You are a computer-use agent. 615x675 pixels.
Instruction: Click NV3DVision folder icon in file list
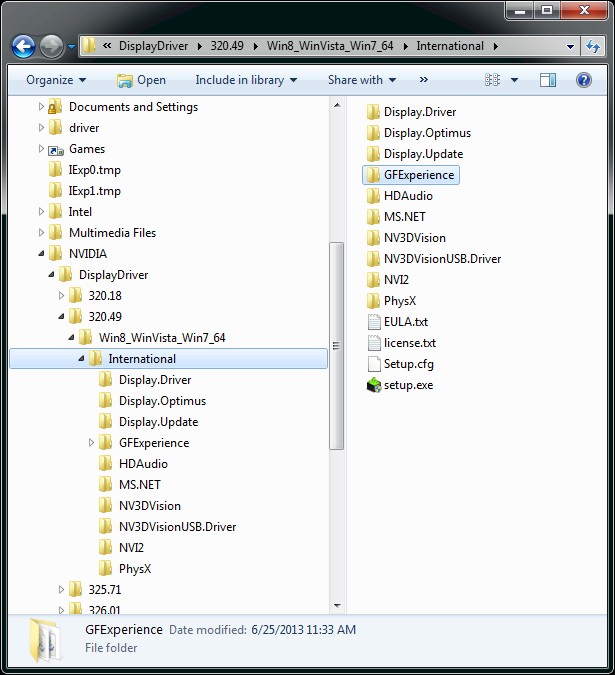[373, 238]
